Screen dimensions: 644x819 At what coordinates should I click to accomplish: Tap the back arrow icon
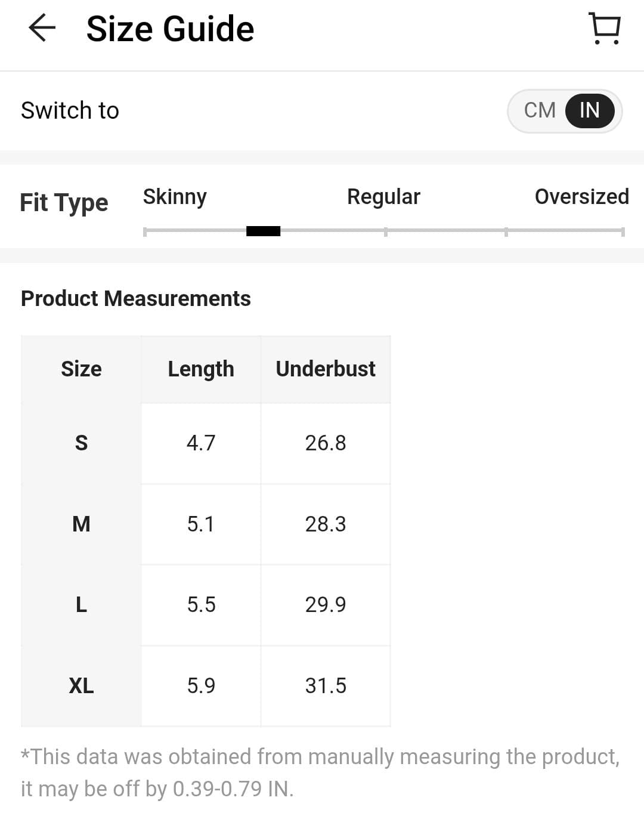coord(42,28)
